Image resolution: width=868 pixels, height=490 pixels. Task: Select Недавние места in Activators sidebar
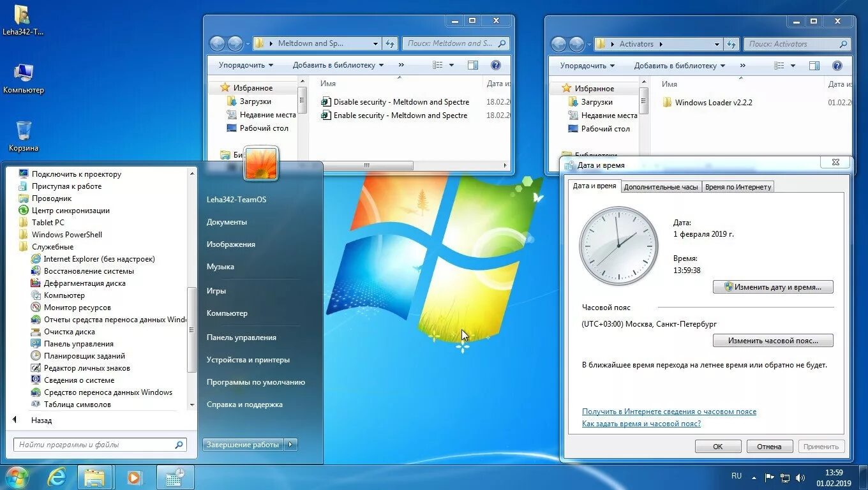602,115
